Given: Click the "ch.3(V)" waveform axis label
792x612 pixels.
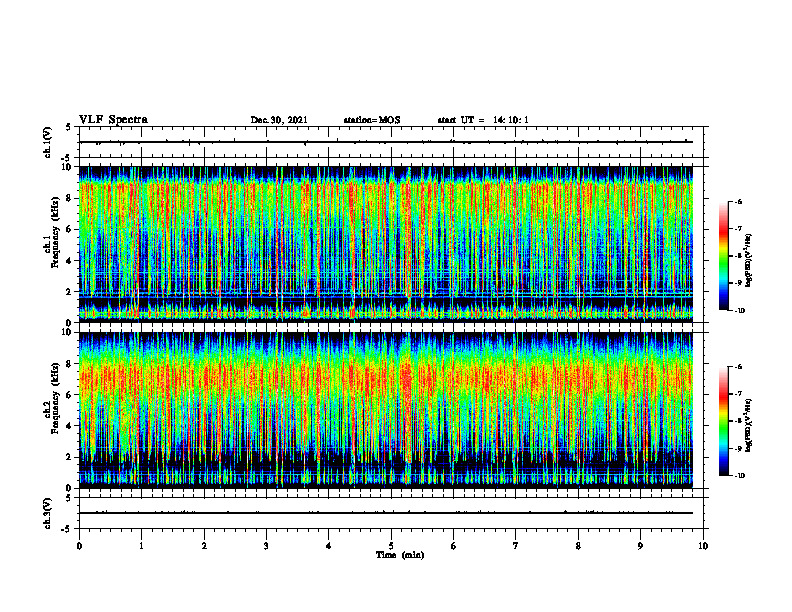Looking at the screenshot, I should click(x=47, y=513).
